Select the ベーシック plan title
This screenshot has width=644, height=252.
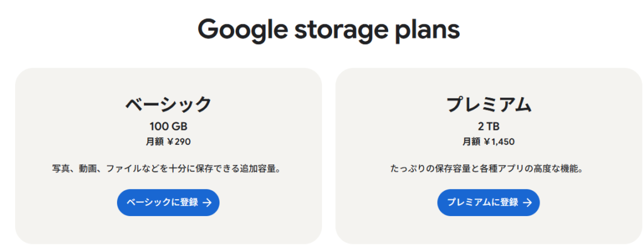[168, 105]
